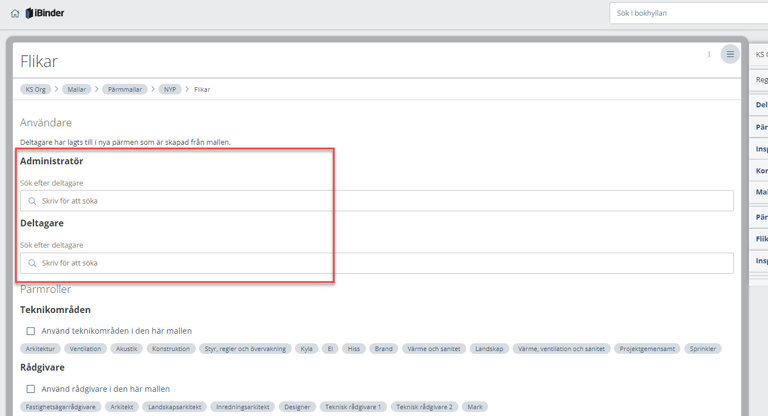Open the hamburger menu button
This screenshot has width=768, height=416.
730,54
